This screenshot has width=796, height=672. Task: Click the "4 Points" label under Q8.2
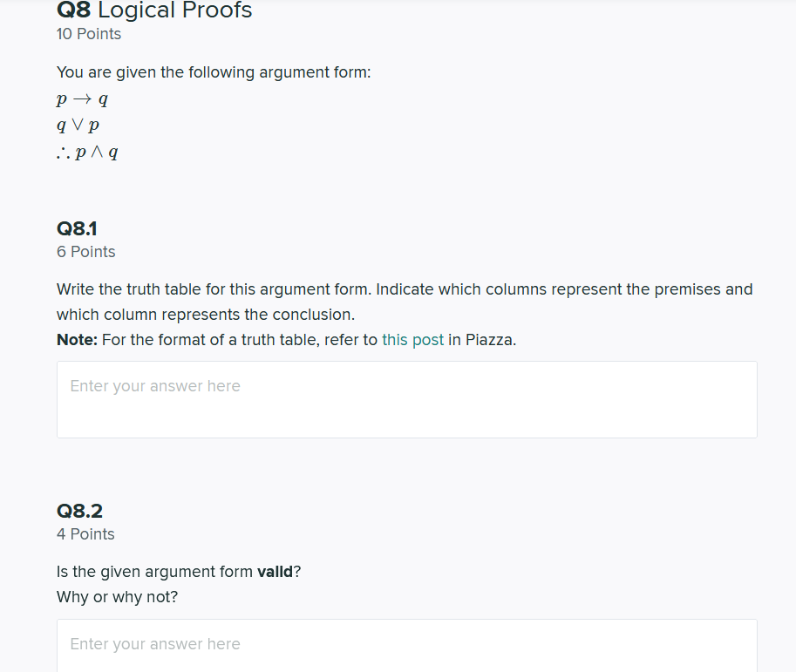85,534
